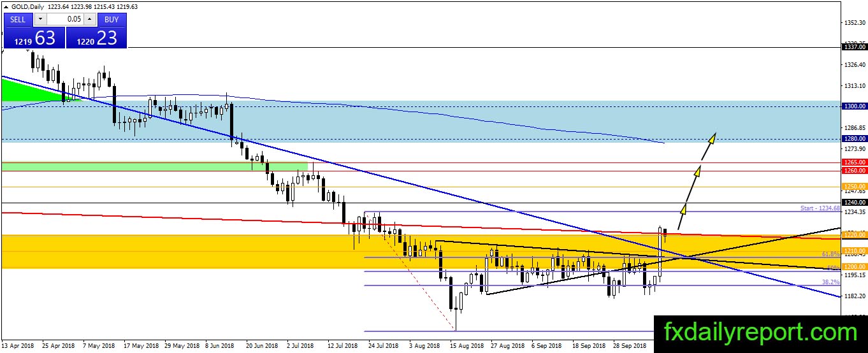Image resolution: width=868 pixels, height=353 pixels.
Task: Click the 7 May 2018 date label
Action: (x=99, y=345)
